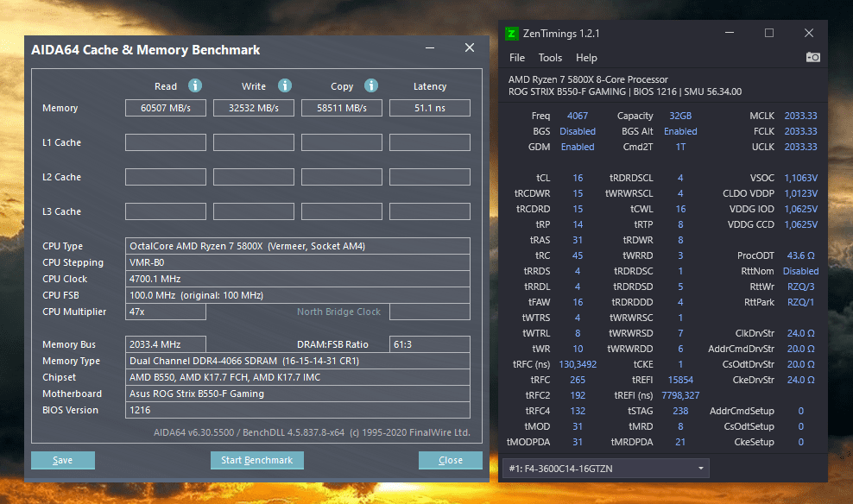
Task: Click Capacity value 32GB
Action: pos(680,116)
